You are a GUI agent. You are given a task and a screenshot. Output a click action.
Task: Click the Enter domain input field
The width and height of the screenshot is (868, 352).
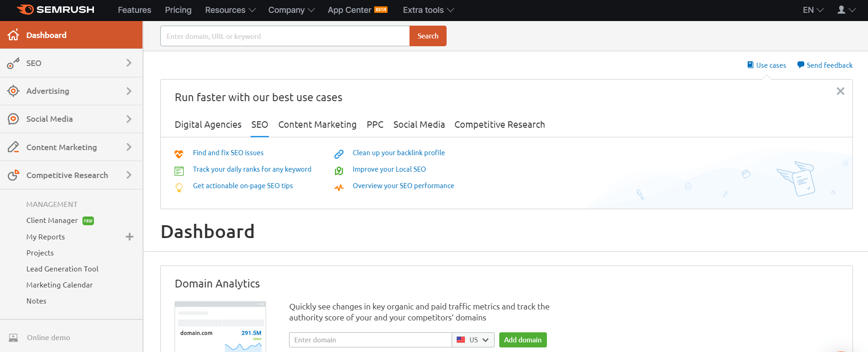pyautogui.click(x=370, y=340)
